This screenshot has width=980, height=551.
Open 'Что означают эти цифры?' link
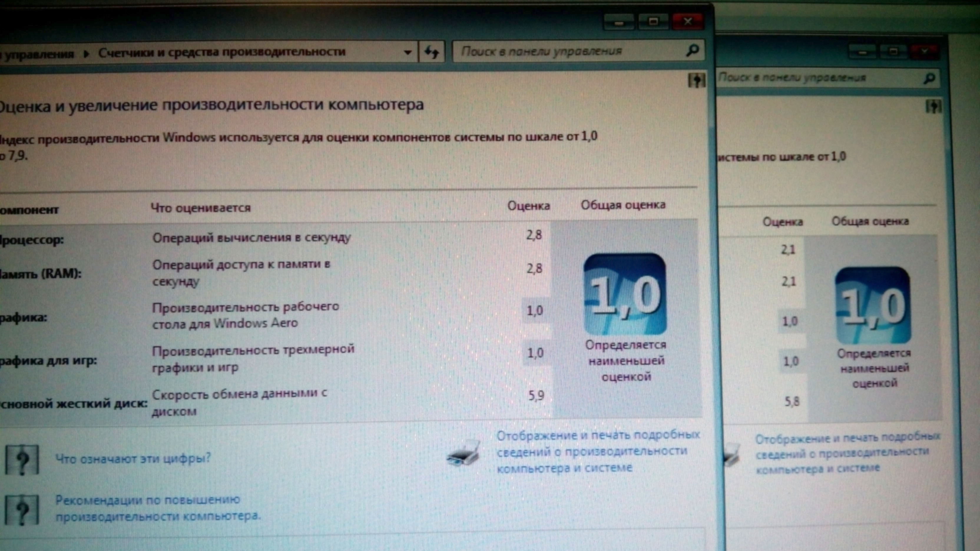point(133,458)
